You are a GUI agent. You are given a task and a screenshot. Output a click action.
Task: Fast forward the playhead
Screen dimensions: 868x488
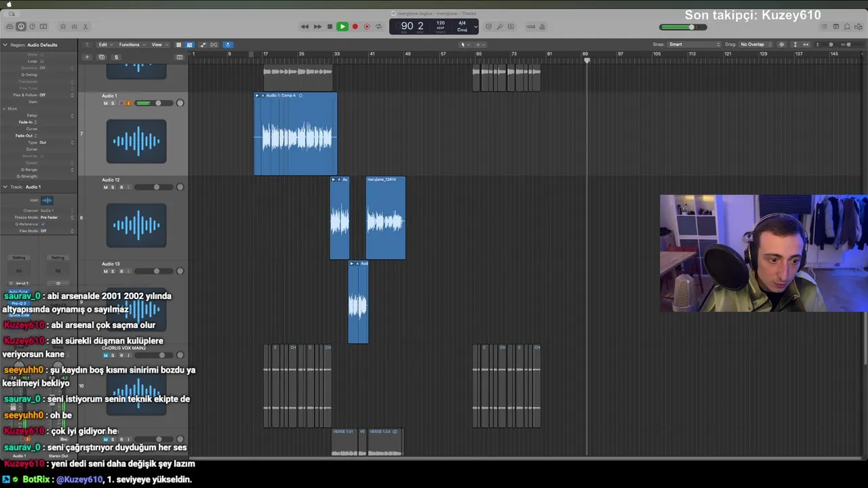tap(317, 26)
